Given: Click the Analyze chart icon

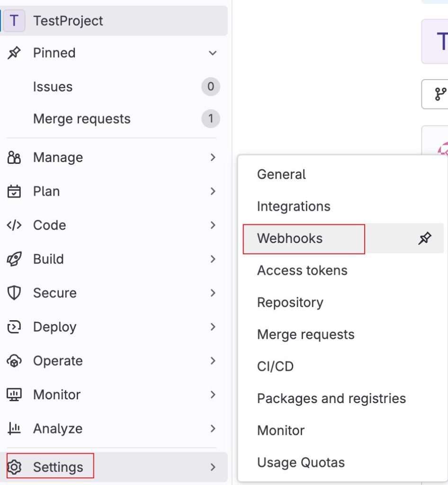Looking at the screenshot, I should (x=14, y=428).
